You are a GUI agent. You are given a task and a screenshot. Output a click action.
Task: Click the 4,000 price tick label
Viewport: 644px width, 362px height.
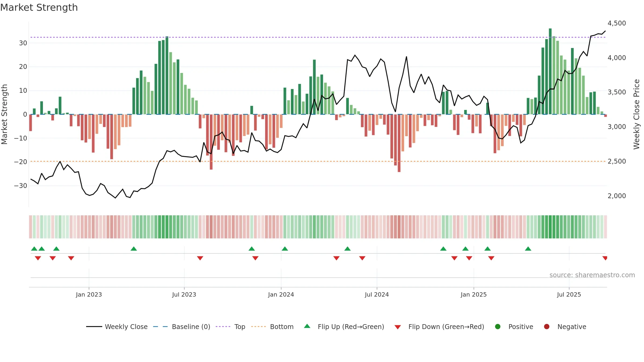(617, 58)
